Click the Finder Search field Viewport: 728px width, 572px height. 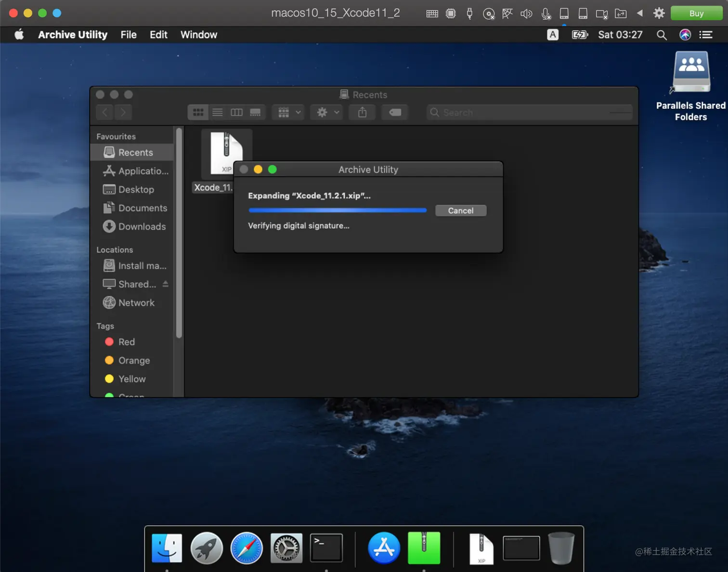pyautogui.click(x=529, y=112)
